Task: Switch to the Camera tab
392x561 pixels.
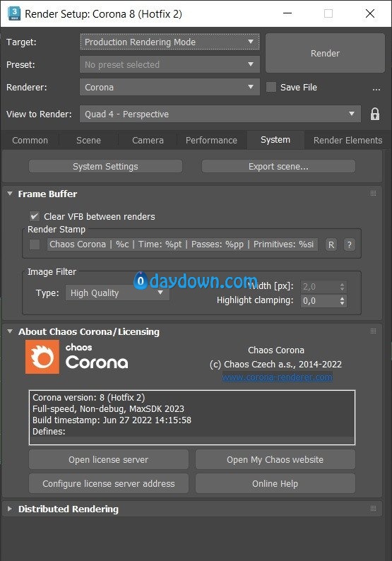Action: point(148,140)
